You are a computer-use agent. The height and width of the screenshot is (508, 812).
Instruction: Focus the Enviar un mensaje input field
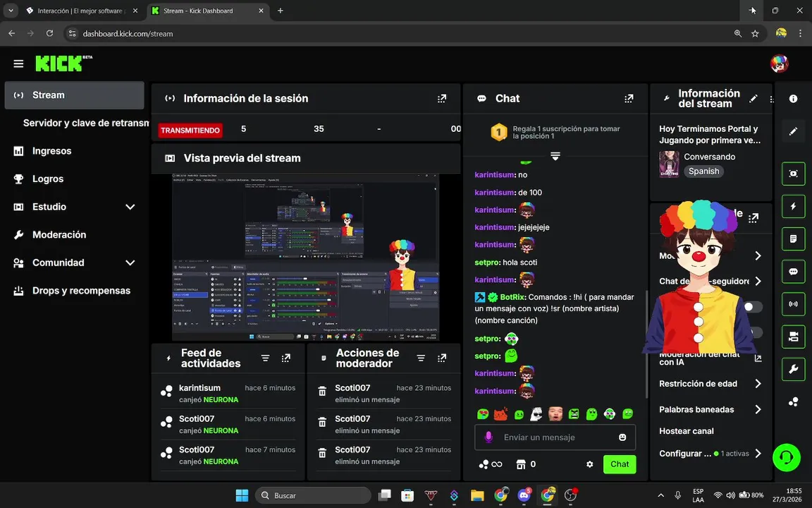555,437
